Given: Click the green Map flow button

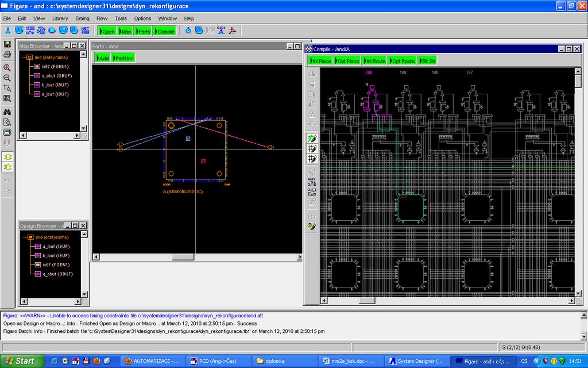Looking at the screenshot, I should click(x=125, y=31).
